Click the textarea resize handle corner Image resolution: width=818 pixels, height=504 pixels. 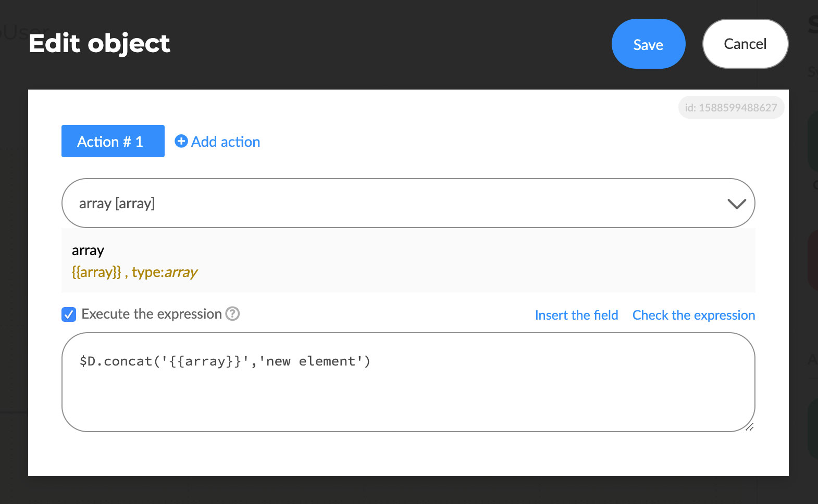point(749,426)
